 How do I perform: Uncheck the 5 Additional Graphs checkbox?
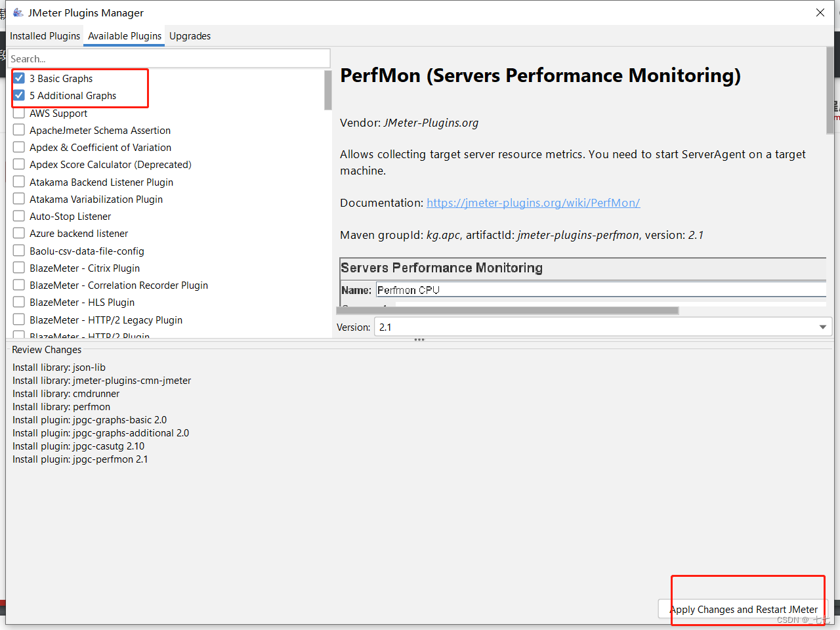[19, 95]
